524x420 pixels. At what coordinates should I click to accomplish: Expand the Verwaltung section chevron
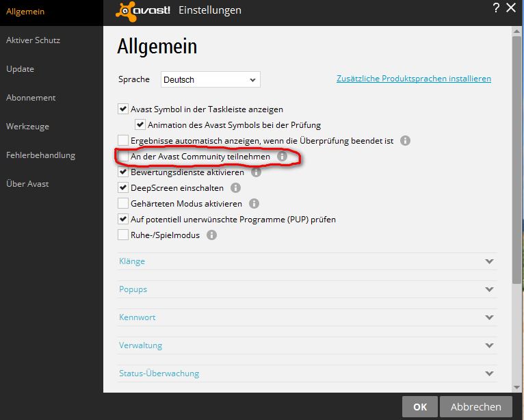(489, 345)
